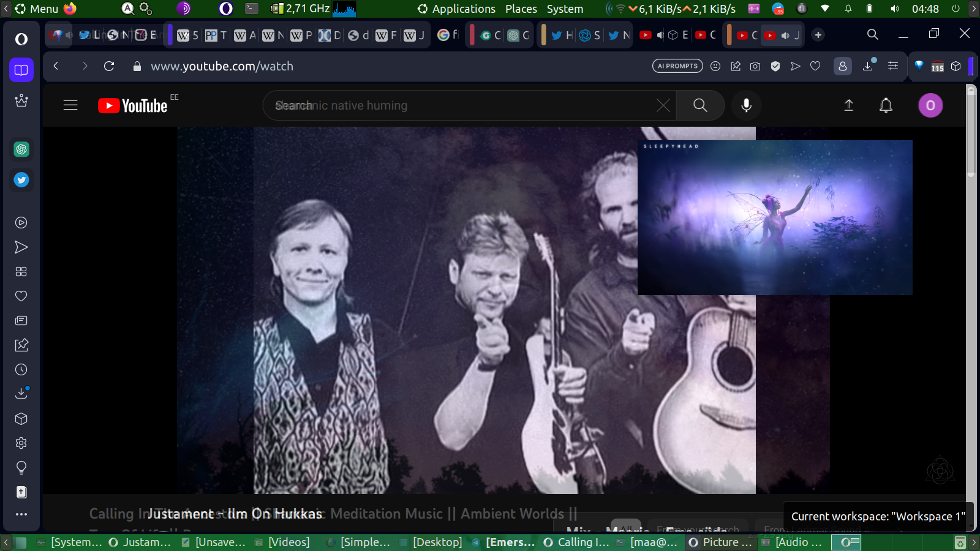Screen dimensions: 980x551
Task: Open the sidebar three-dots more menu
Action: tap(21, 514)
